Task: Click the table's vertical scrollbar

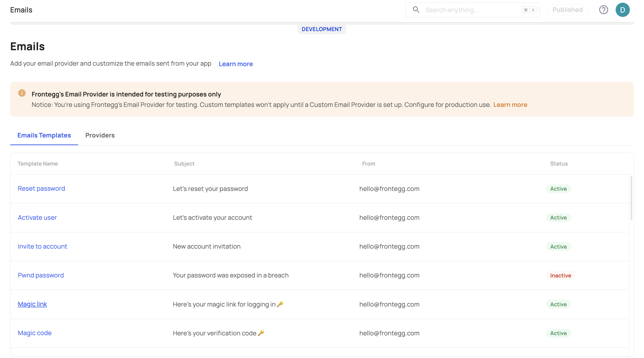Action: (x=631, y=198)
